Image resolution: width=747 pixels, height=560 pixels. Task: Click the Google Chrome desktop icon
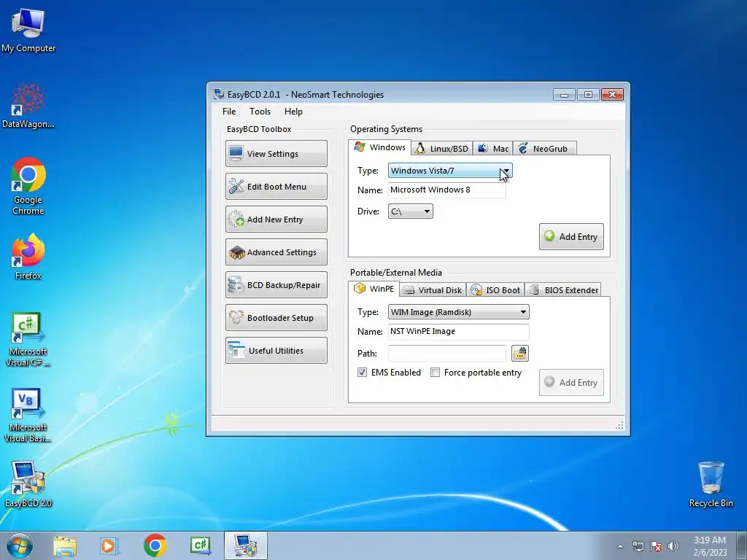[28, 187]
